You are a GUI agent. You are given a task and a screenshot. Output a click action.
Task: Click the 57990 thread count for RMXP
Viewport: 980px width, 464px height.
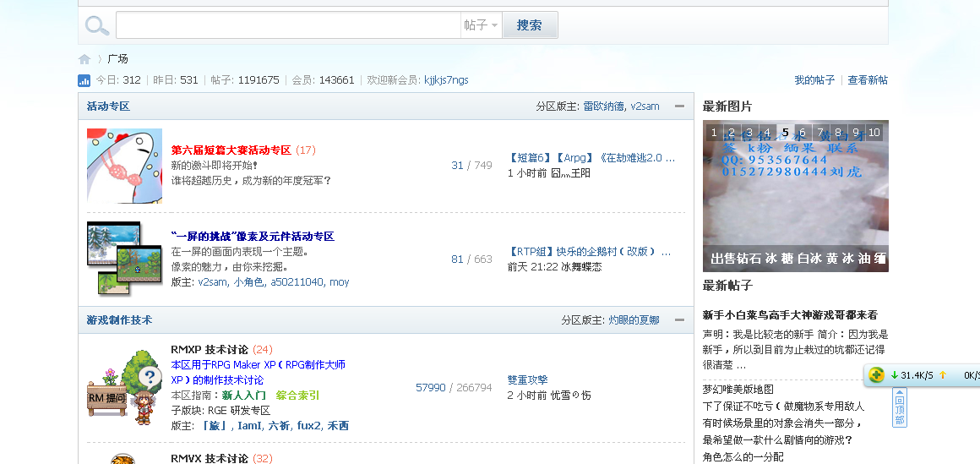click(431, 388)
